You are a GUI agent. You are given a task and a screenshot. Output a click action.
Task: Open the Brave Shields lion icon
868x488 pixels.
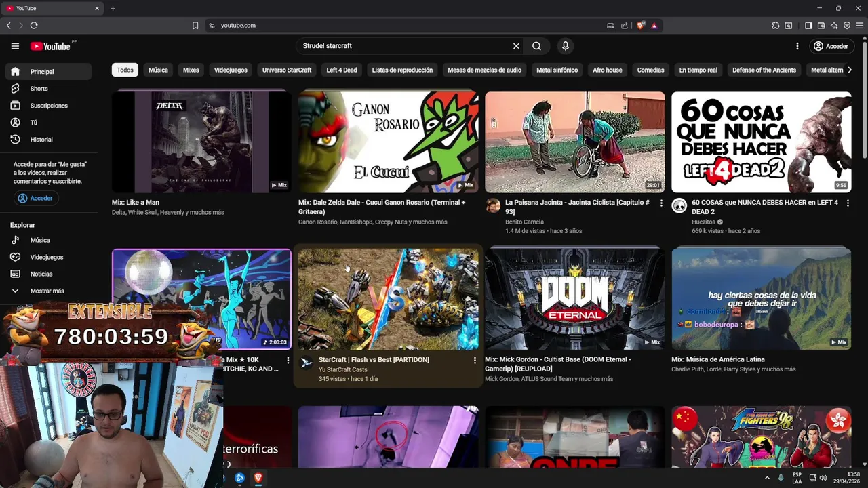pyautogui.click(x=641, y=26)
